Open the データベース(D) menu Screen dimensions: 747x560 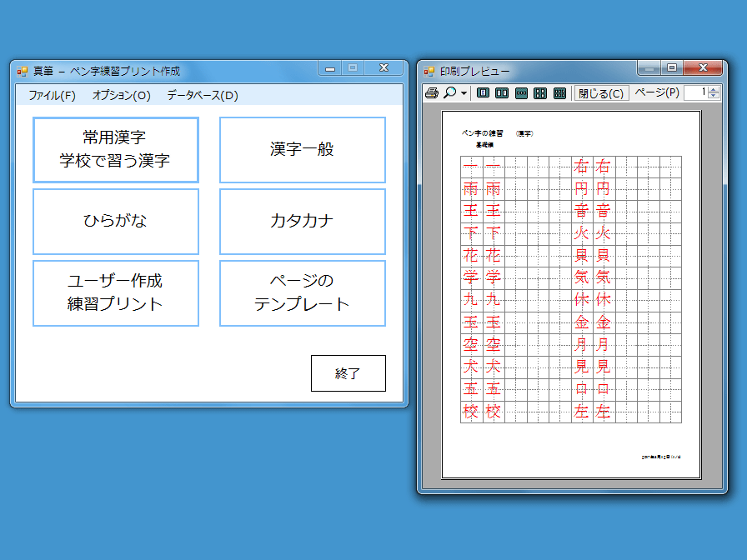click(203, 95)
